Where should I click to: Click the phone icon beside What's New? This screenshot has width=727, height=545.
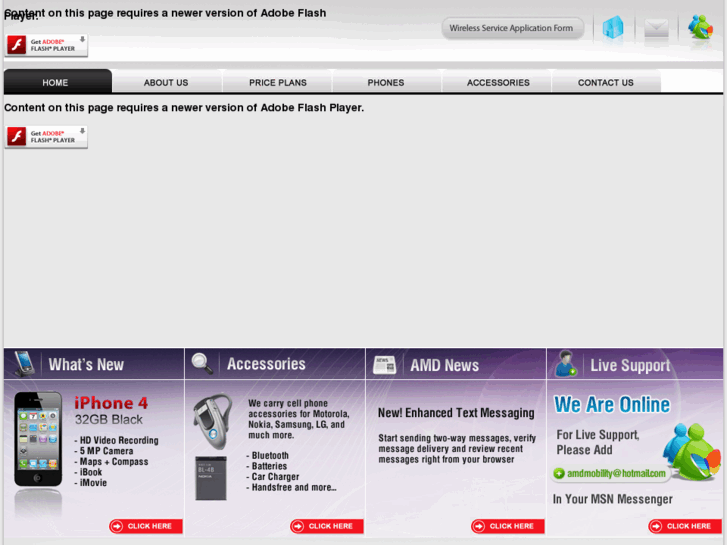coord(24,364)
